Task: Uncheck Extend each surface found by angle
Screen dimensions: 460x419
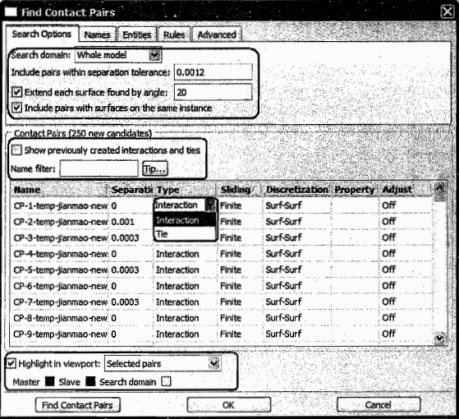Action: click(x=17, y=92)
